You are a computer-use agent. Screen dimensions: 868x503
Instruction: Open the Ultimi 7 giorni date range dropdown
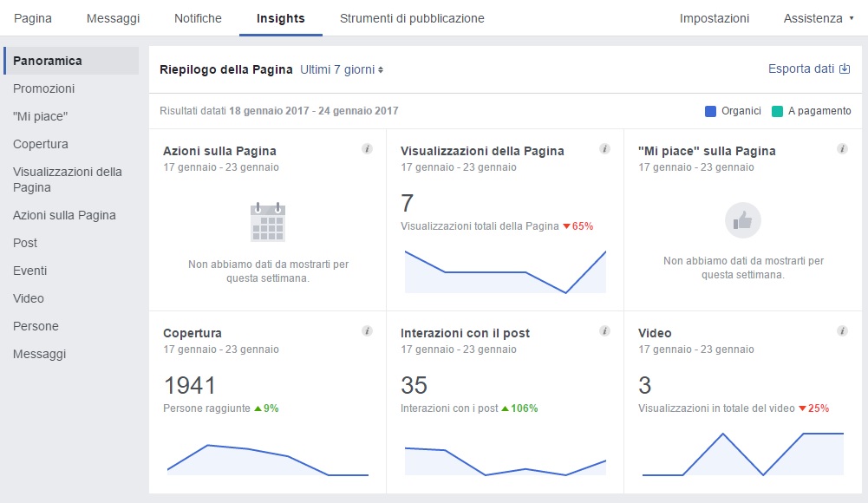point(342,69)
